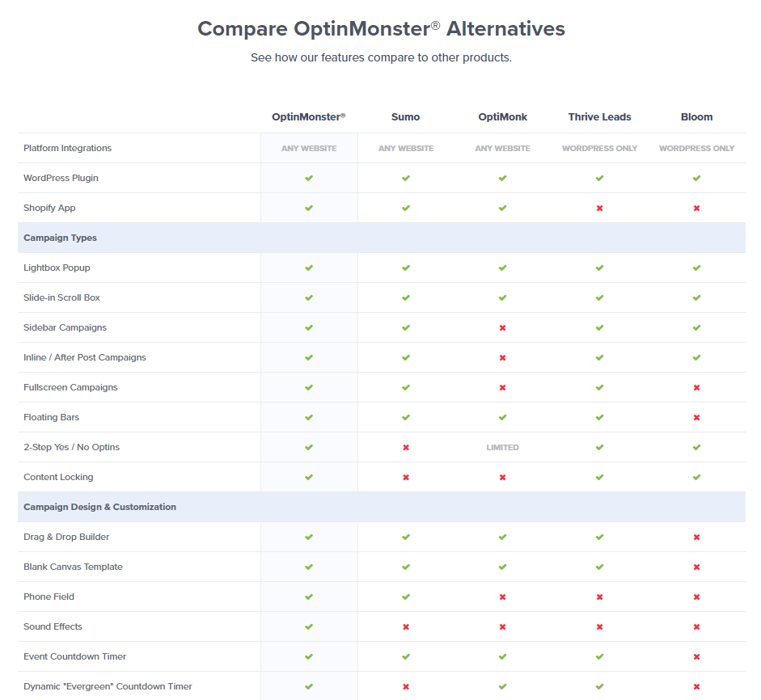Click Bloom's red X for Shopify App
This screenshot has height=700, width=761.
point(696,208)
